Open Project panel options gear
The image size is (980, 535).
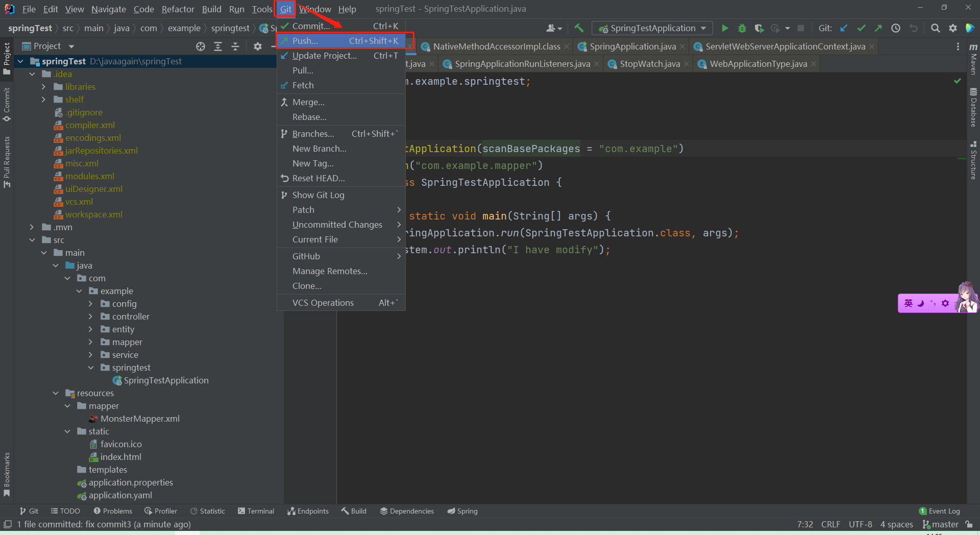pyautogui.click(x=258, y=46)
